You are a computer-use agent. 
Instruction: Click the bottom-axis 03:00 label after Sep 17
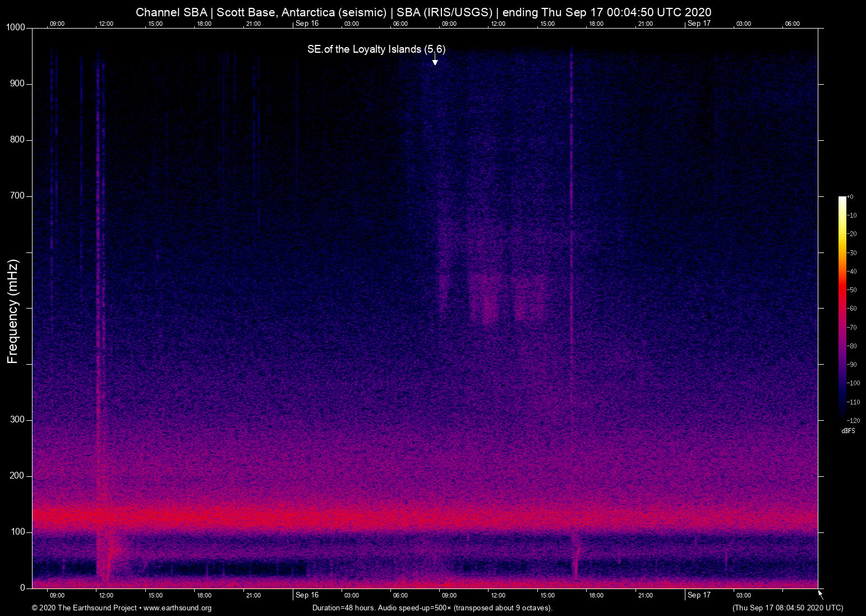point(743,595)
